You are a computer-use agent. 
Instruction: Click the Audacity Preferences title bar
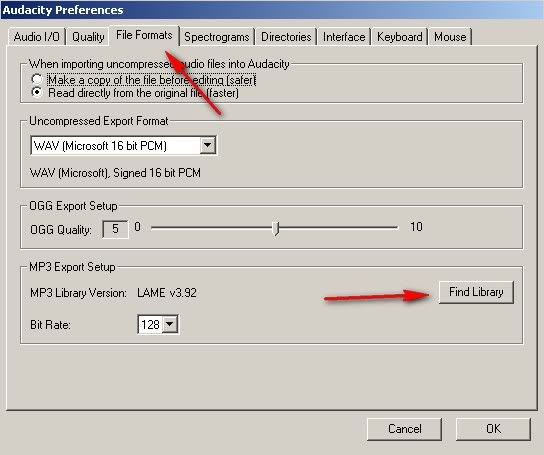coord(272,10)
